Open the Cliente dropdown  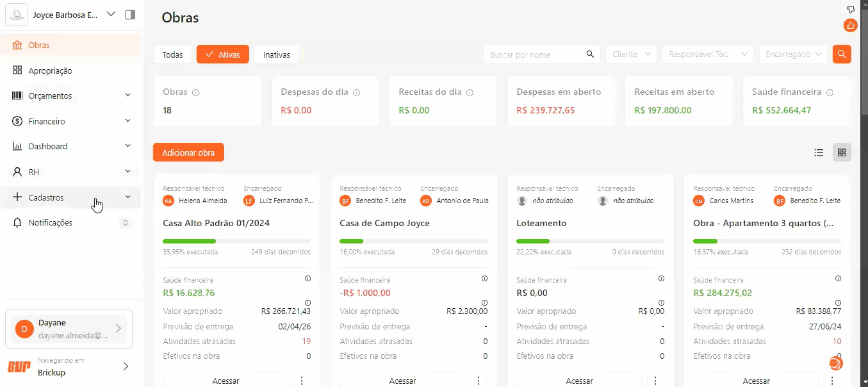click(632, 54)
